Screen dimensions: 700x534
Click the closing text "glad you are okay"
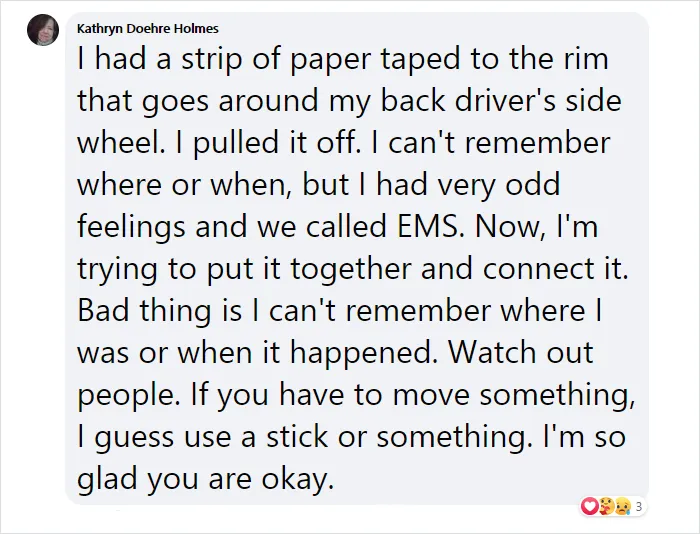[x=204, y=480]
